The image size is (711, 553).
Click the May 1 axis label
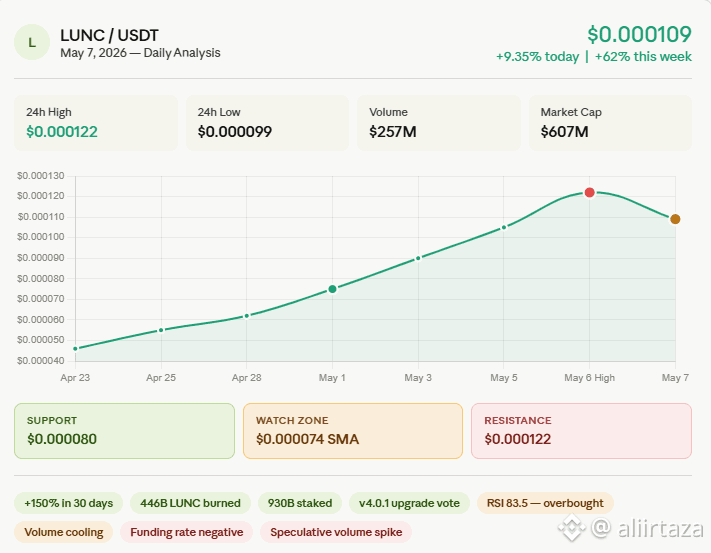[x=332, y=378]
